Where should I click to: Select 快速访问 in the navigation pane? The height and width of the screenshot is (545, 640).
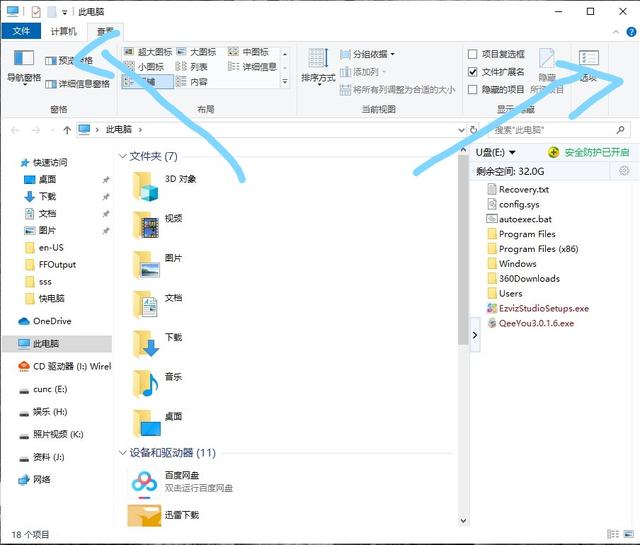(x=44, y=162)
